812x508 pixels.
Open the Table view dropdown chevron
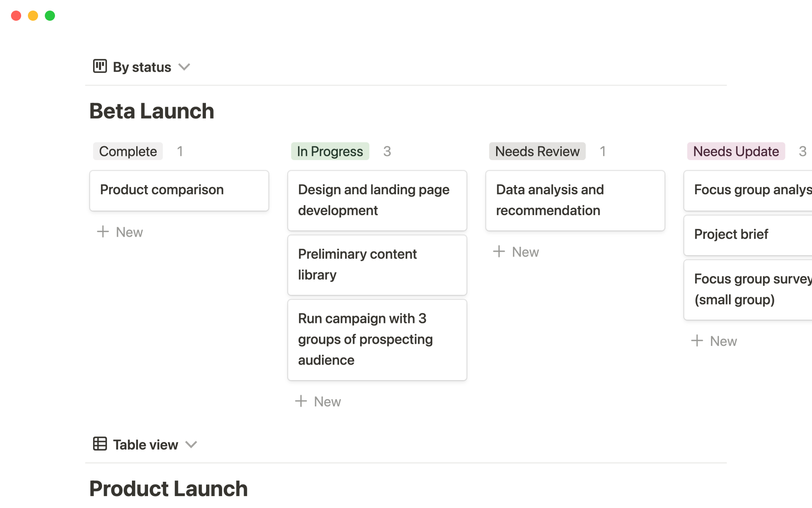tap(191, 444)
